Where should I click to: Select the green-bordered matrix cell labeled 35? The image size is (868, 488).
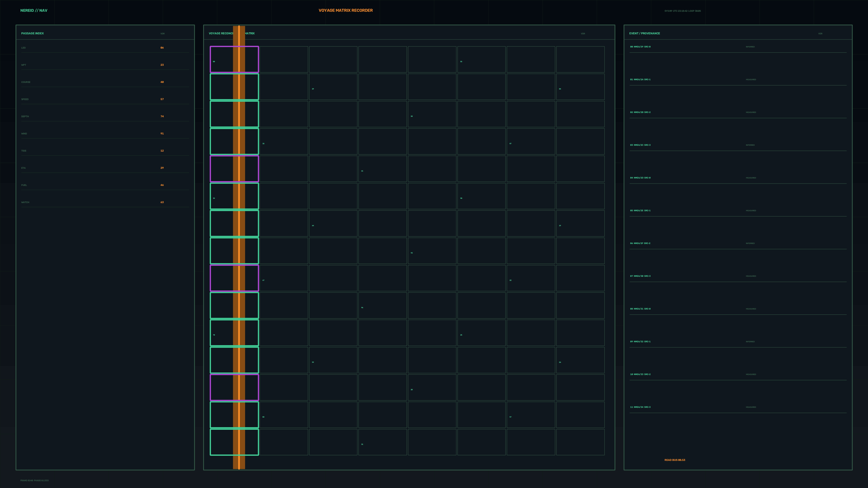(x=234, y=196)
